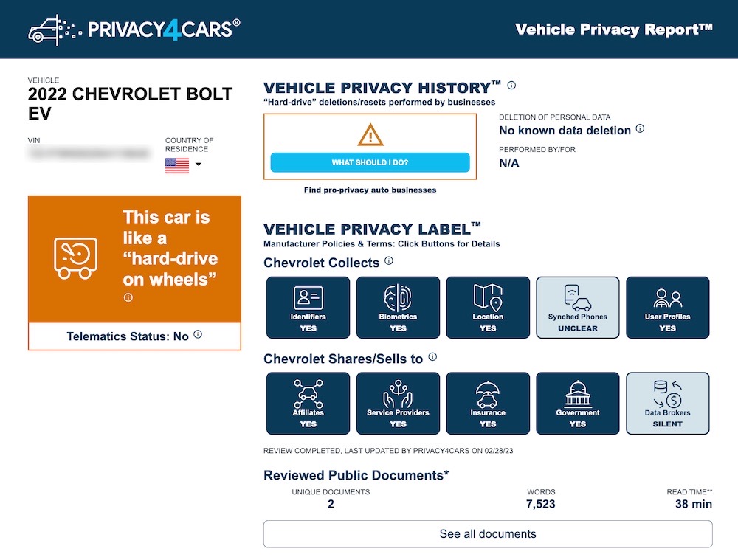The width and height of the screenshot is (738, 560).
Task: Click the Data Brokers SILENT icon
Action: tap(668, 404)
